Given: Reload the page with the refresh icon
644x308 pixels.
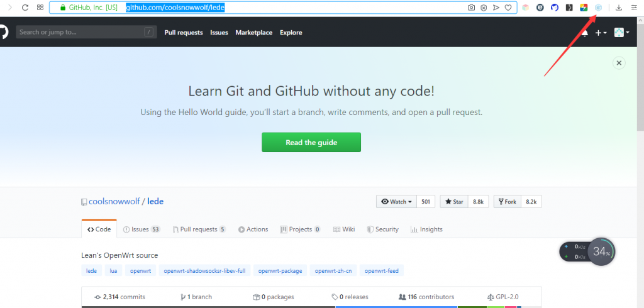Looking at the screenshot, I should tap(25, 8).
